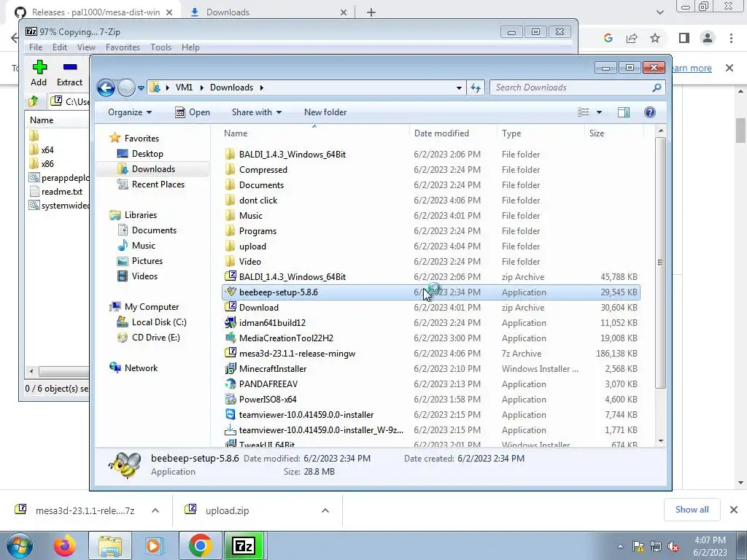The height and width of the screenshot is (560, 747).
Task: Close the Chrome downloads bar
Action: (x=734, y=510)
